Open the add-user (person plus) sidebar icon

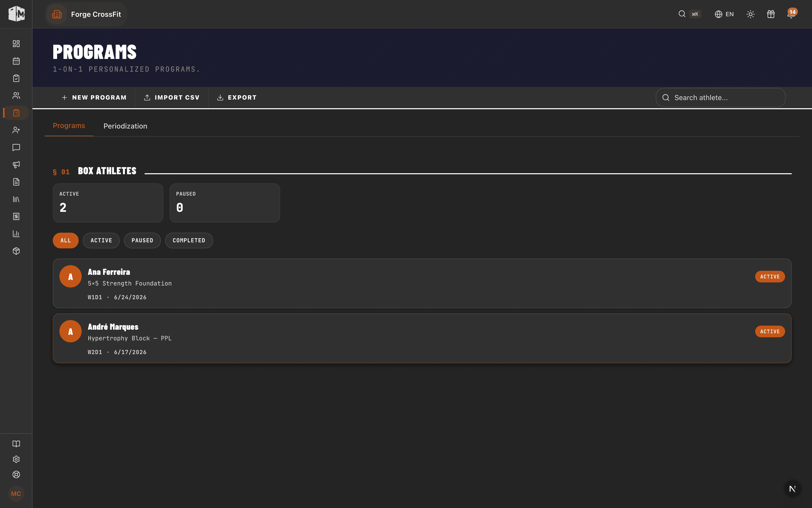(16, 130)
